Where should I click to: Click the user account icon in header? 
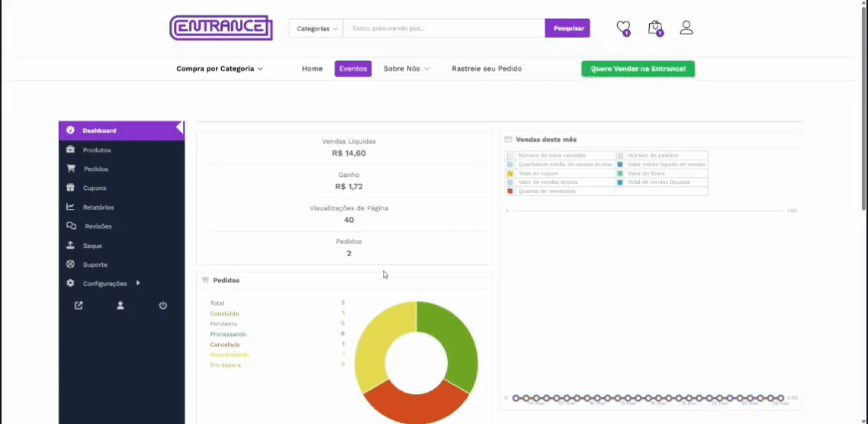[686, 27]
